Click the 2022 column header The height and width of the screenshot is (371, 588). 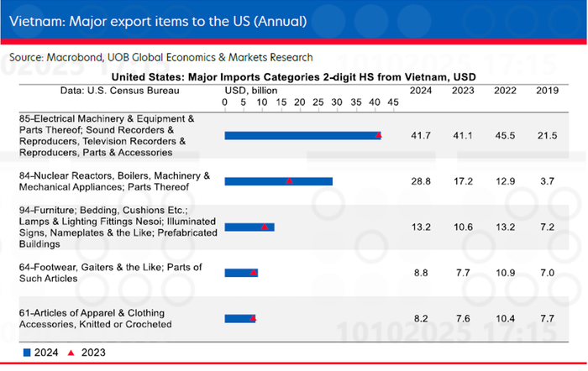[x=505, y=90]
